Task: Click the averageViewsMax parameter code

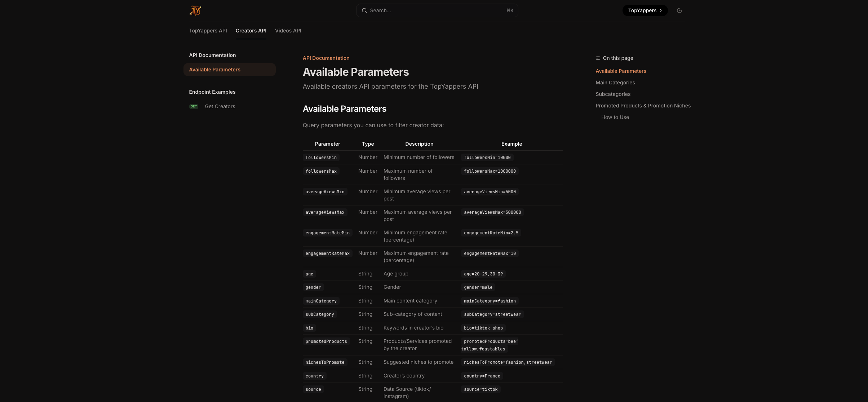Action: [325, 212]
